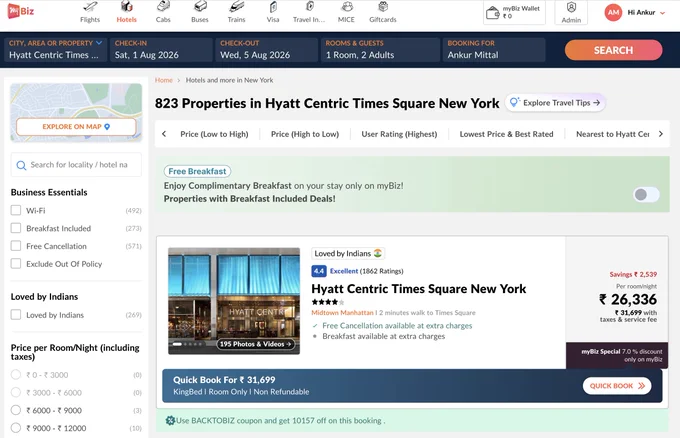Screen dimensions: 680x438
Task: Check the Exclude Out Of Policy filter
Action: (x=16, y=264)
